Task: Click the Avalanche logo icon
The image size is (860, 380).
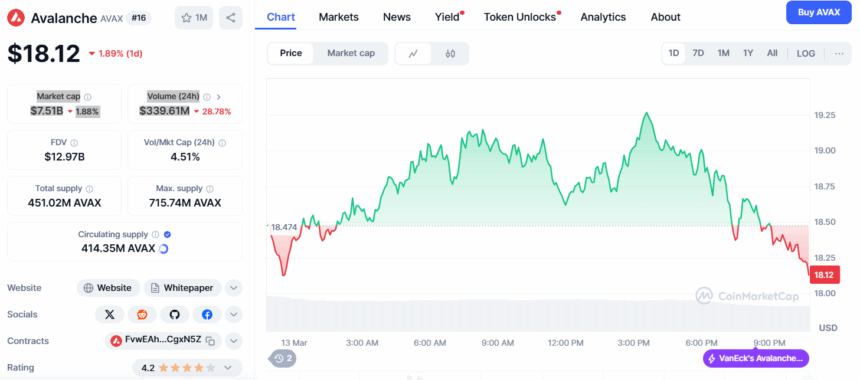Action: (16, 18)
